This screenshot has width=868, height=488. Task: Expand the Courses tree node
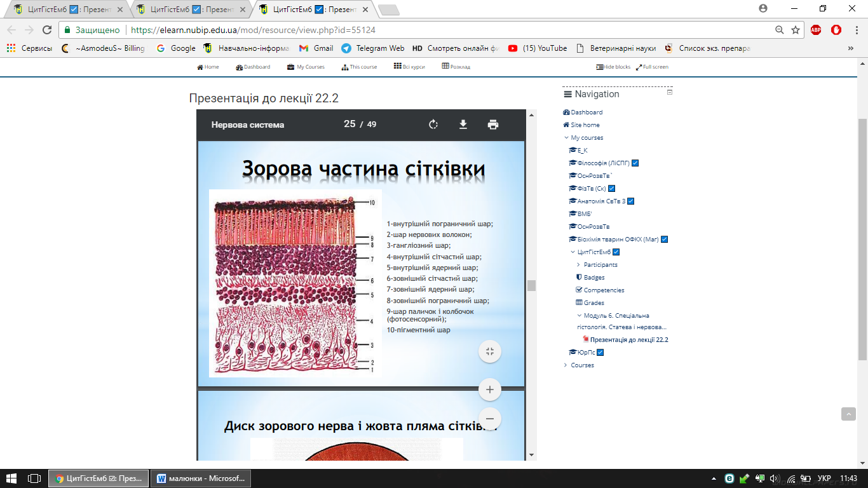[x=566, y=365]
